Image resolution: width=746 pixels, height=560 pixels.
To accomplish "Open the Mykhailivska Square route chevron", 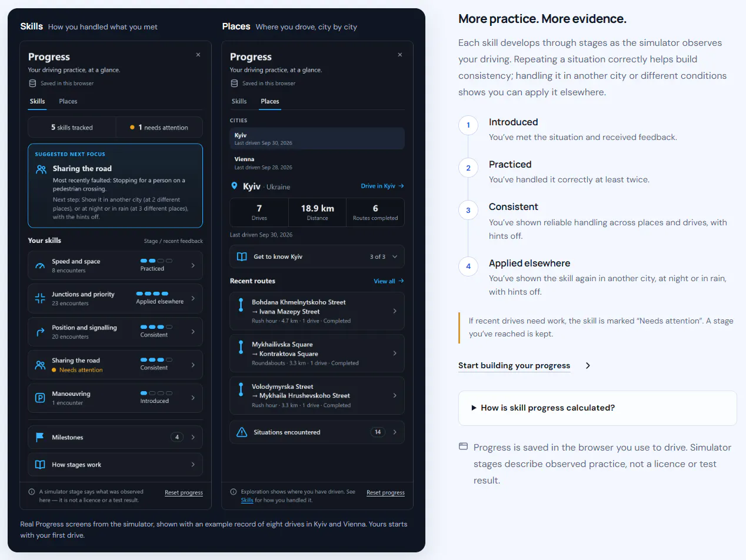I will coord(395,354).
